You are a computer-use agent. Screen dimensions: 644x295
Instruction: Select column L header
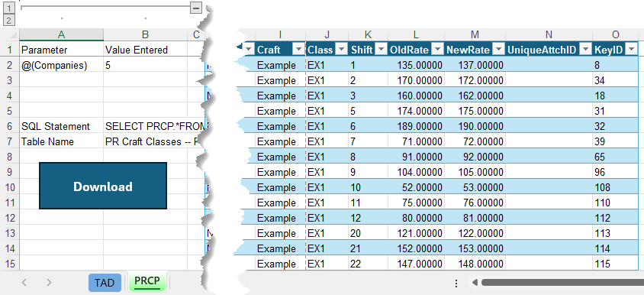click(x=416, y=34)
